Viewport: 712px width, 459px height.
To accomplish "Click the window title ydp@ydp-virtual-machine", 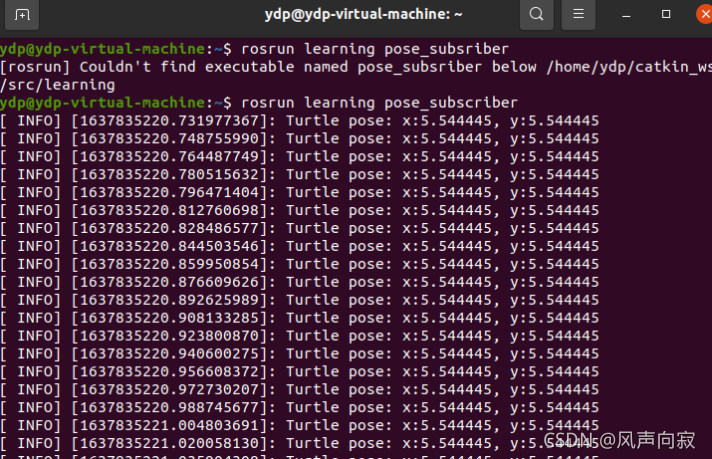I will pos(363,15).
